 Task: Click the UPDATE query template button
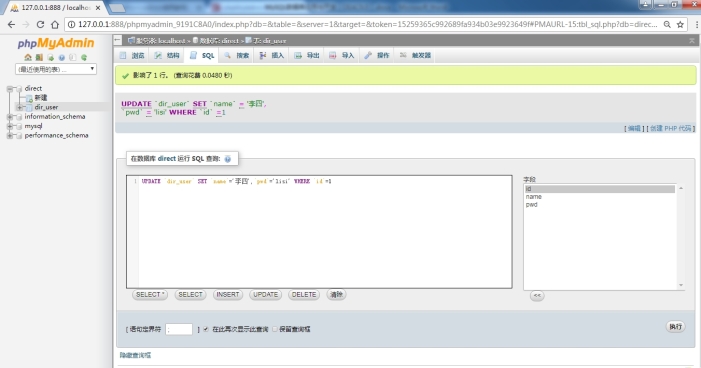coord(266,295)
